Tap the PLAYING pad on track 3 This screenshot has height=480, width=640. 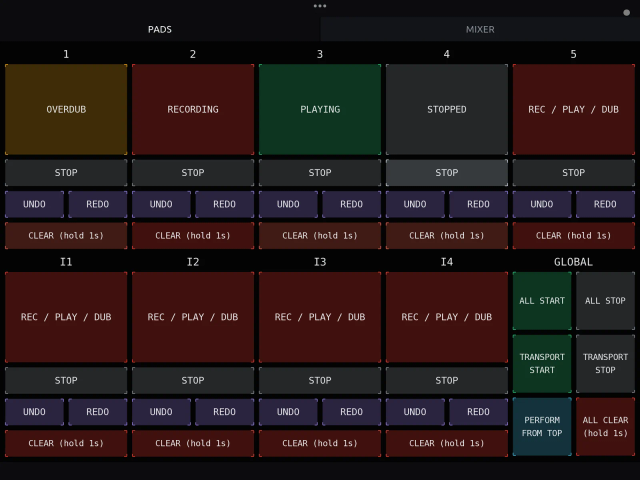point(320,109)
